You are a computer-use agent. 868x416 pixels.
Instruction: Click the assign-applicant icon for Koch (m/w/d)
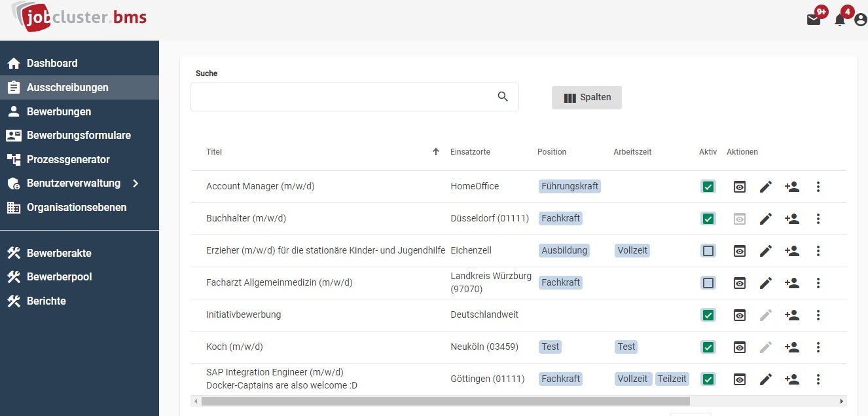click(792, 347)
